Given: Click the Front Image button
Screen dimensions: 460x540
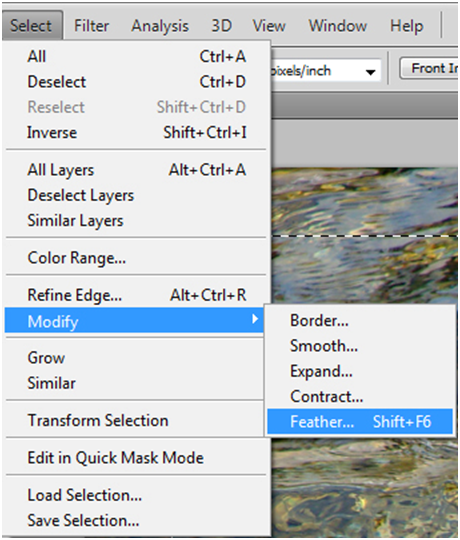Looking at the screenshot, I should [x=429, y=68].
